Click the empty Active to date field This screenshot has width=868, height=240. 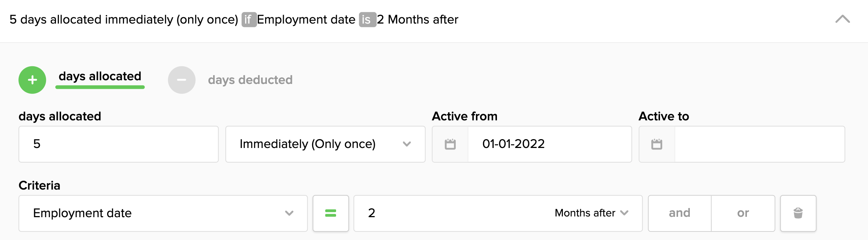(759, 144)
